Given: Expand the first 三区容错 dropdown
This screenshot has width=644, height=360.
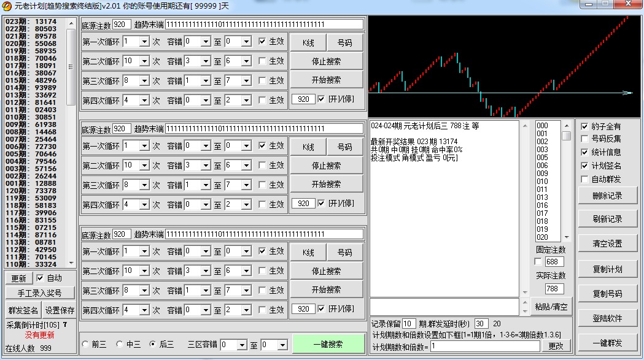Looking at the screenshot, I should (241, 345).
